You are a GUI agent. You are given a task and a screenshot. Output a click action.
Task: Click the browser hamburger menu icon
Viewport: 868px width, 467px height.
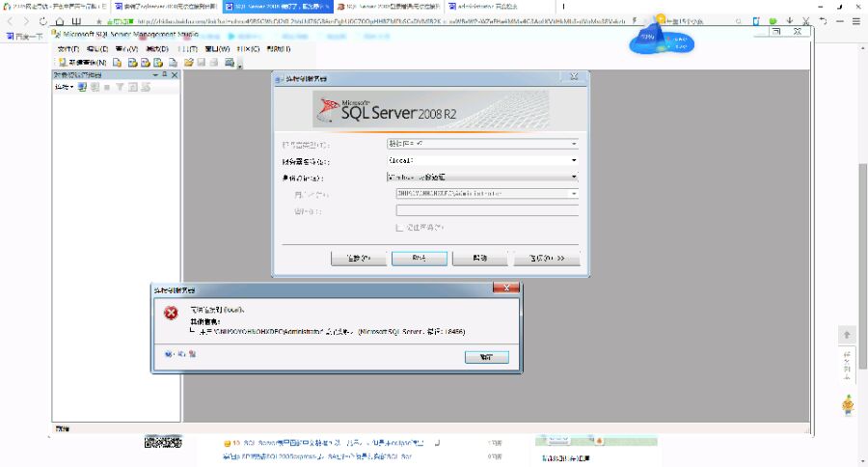855,21
